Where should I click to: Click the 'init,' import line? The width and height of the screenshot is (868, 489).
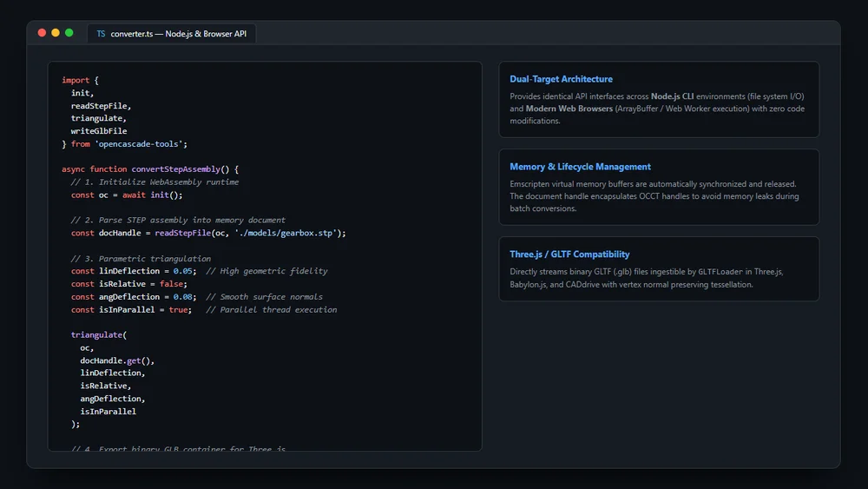click(82, 93)
